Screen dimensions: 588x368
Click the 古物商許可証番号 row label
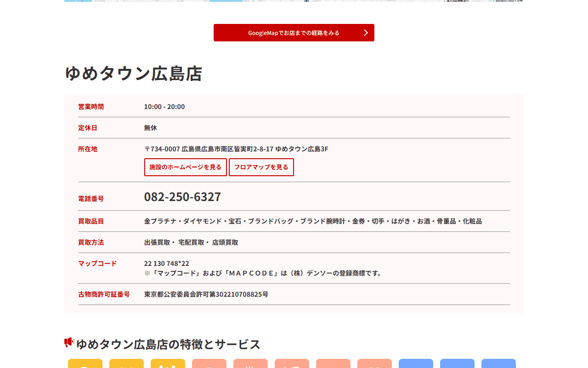(x=104, y=294)
